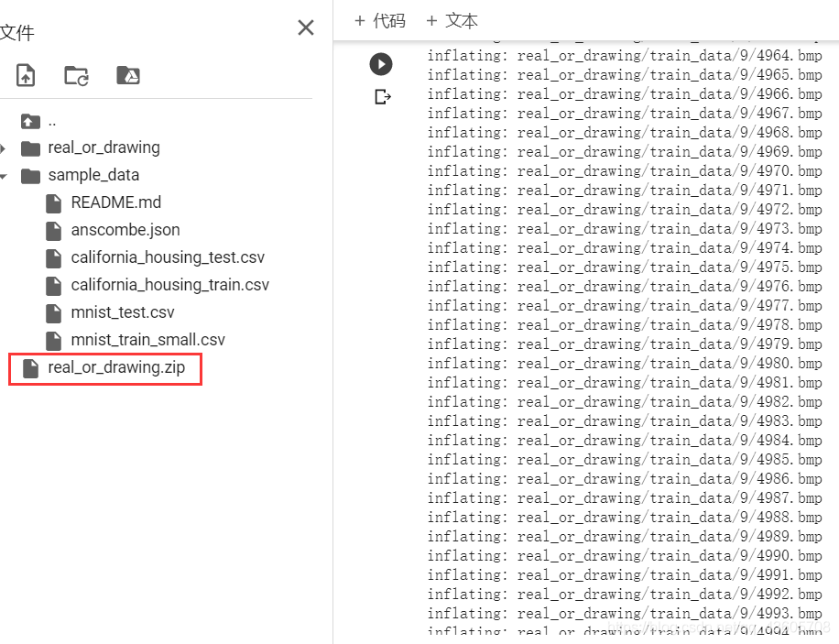
Task: Select the real_or_drawing folder
Action: coord(104,147)
